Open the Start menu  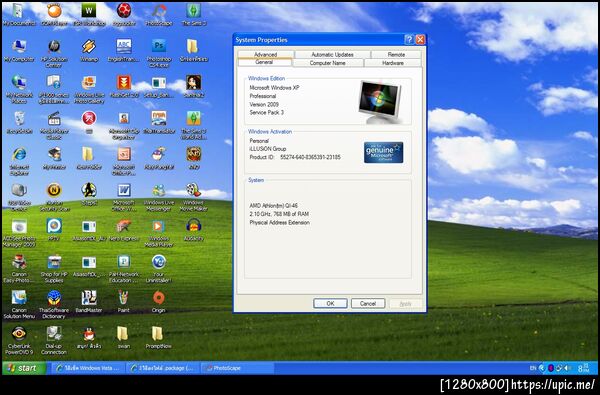coord(24,368)
